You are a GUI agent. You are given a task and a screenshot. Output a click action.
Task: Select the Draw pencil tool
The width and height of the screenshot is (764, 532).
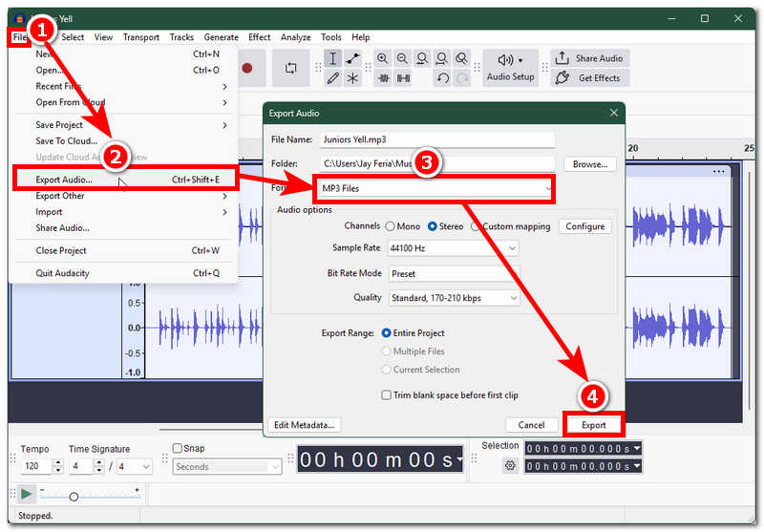pyautogui.click(x=332, y=78)
